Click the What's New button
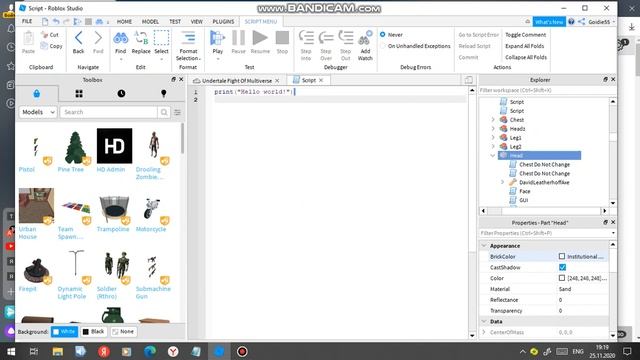Viewport: 640px width, 360px height. click(x=549, y=22)
